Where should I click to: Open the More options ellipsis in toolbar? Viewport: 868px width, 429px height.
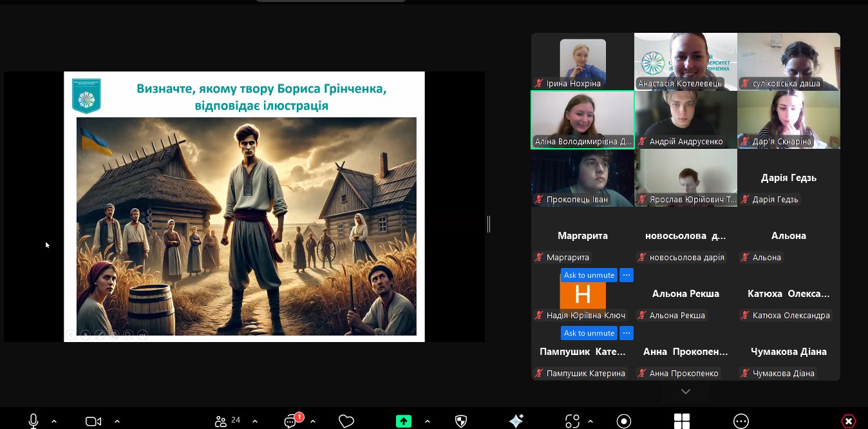(741, 421)
